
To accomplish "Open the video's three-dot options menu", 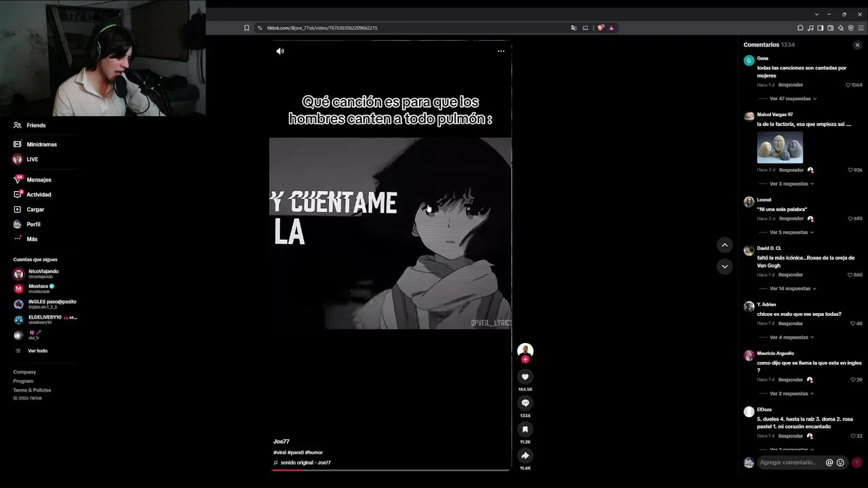I will pos(501,51).
